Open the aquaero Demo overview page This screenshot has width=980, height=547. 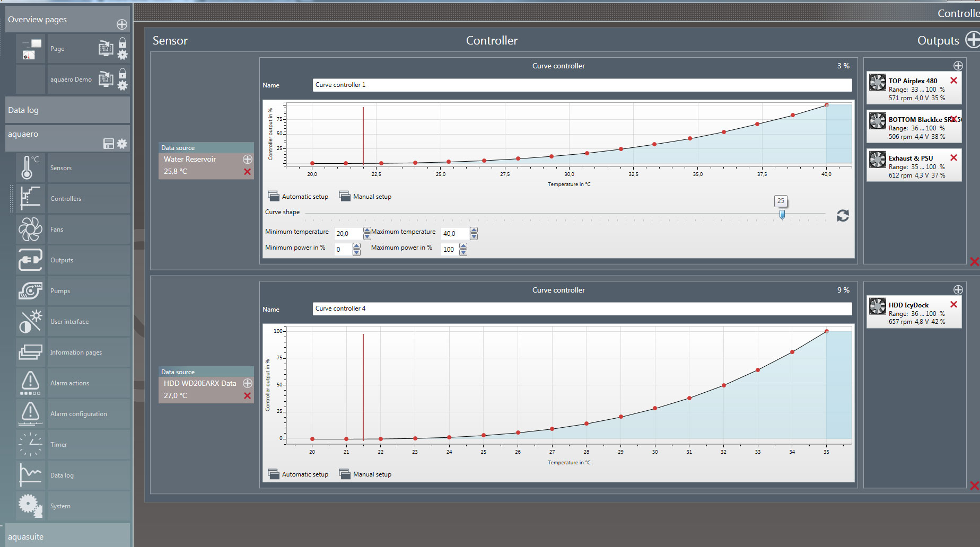coord(71,80)
